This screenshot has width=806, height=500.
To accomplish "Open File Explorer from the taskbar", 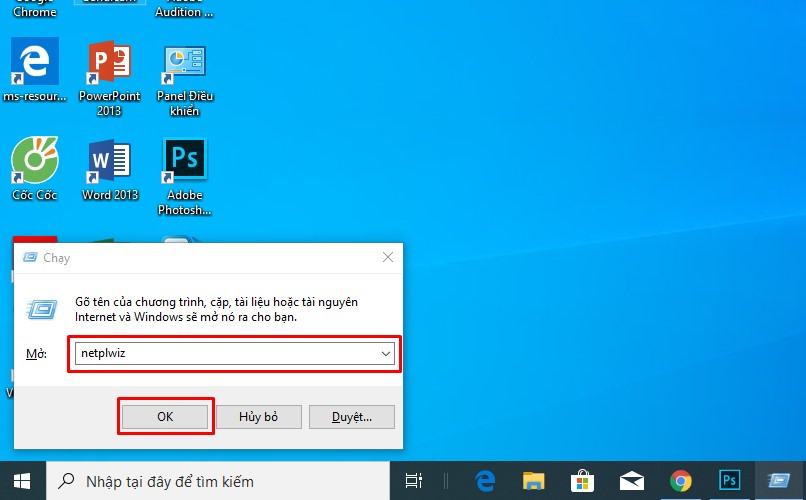I will (x=534, y=482).
